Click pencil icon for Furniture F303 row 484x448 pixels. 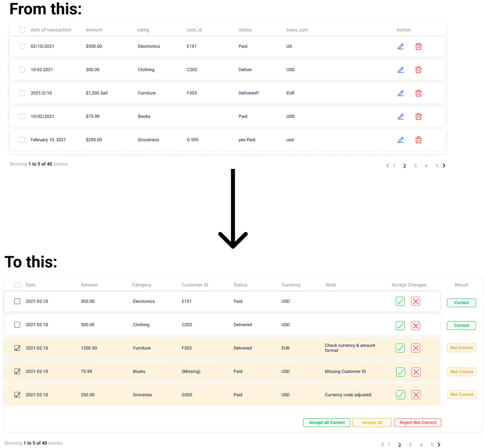[x=401, y=93]
